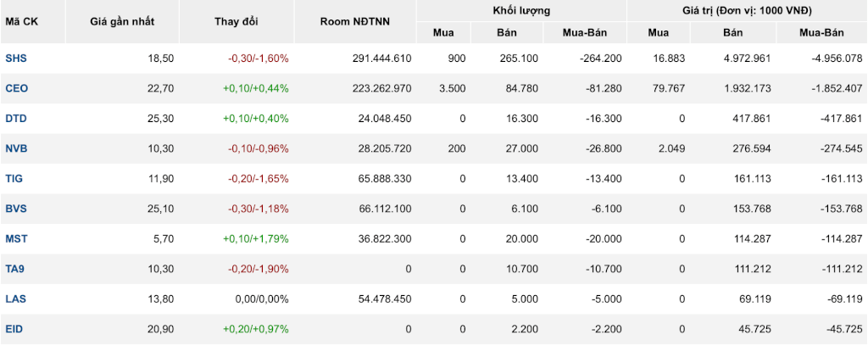Click SHS change -0,30/-1,60%
This screenshot has height=346, width=868.
259,59
